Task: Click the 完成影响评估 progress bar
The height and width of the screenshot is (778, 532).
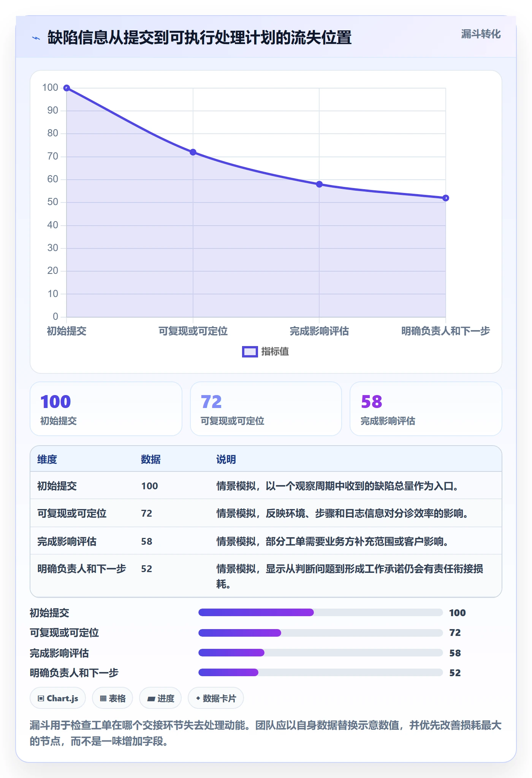Action: pyautogui.click(x=320, y=653)
